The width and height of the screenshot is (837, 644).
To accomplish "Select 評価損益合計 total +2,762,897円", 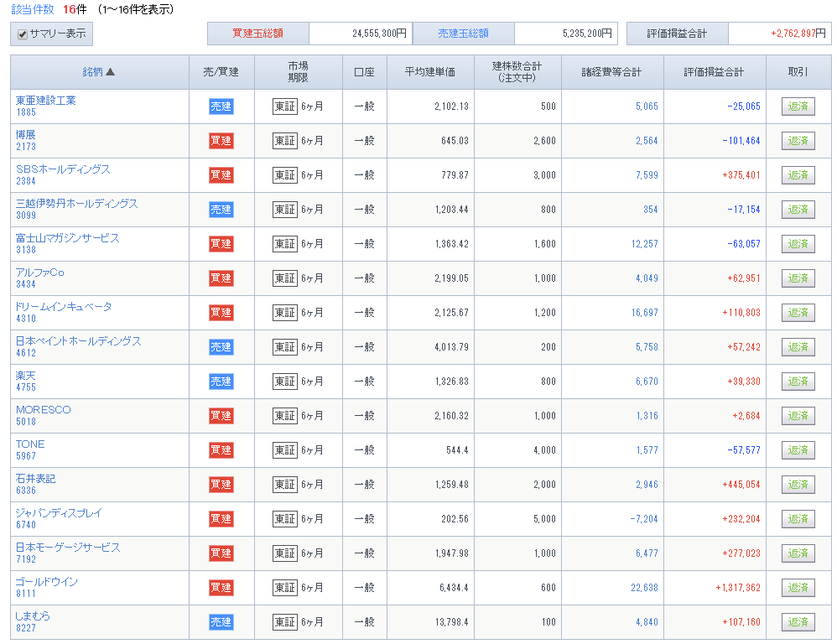I will 798,34.
